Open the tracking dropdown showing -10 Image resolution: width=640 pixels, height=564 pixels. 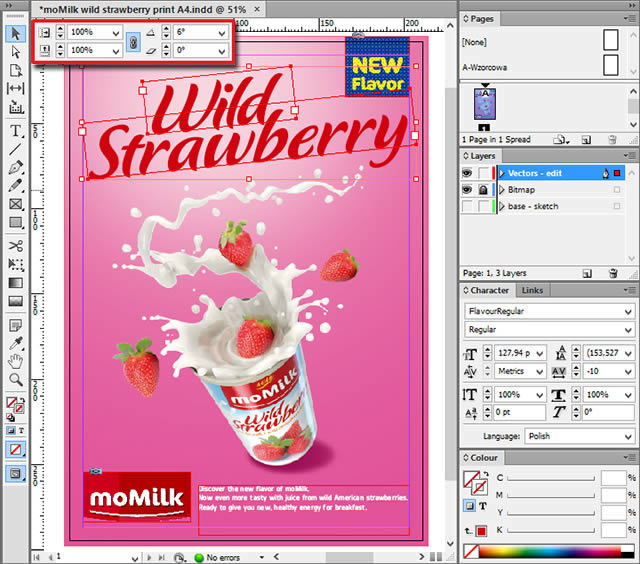pos(628,372)
